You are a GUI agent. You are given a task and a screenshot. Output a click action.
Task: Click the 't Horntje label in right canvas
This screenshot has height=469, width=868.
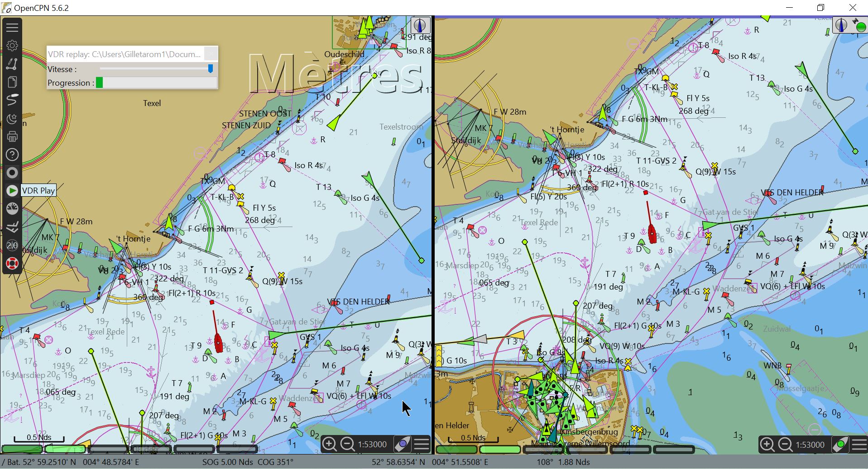point(567,130)
